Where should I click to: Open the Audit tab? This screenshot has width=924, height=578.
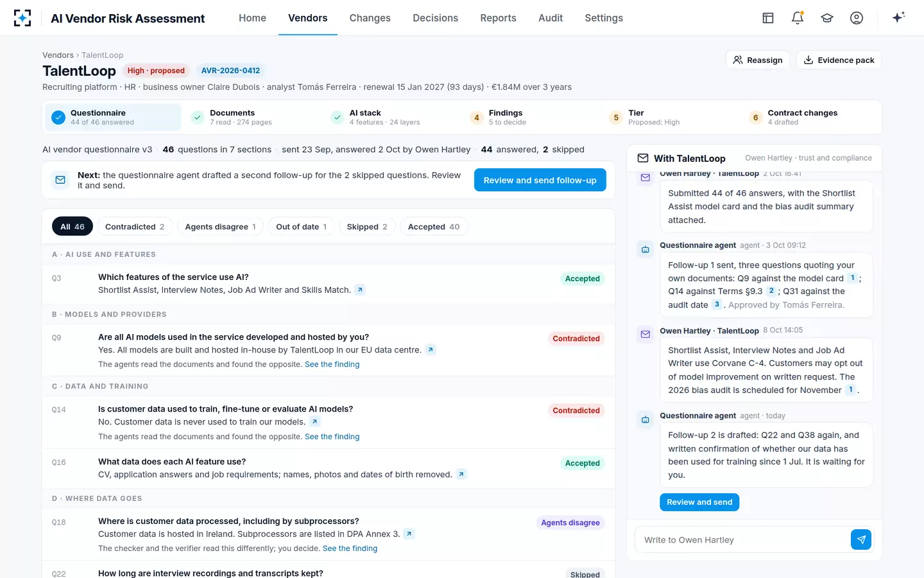(x=551, y=18)
